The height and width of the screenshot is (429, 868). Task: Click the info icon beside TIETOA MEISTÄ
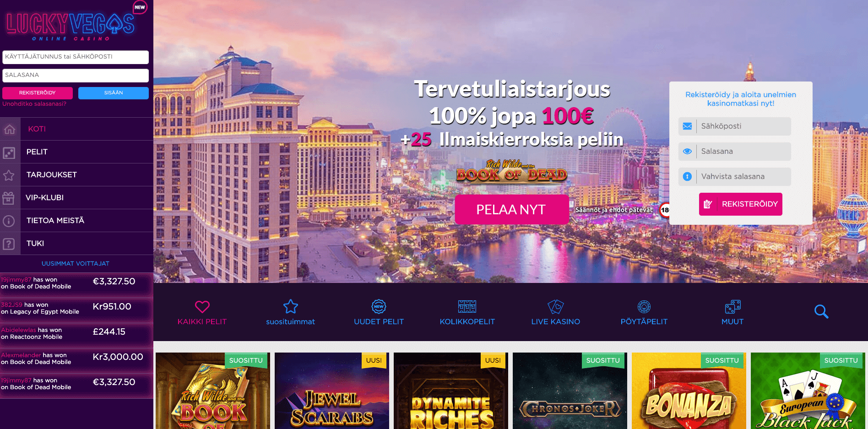point(9,221)
